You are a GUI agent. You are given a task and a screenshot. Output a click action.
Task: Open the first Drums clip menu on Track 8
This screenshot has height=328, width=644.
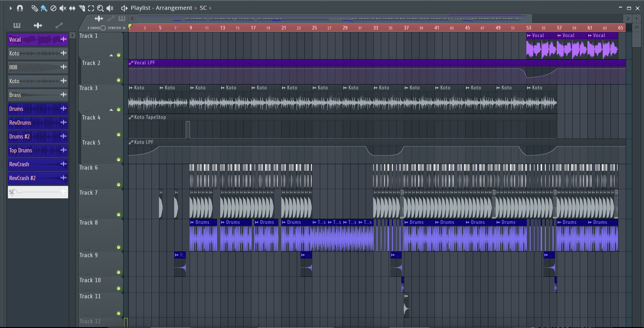tap(192, 222)
